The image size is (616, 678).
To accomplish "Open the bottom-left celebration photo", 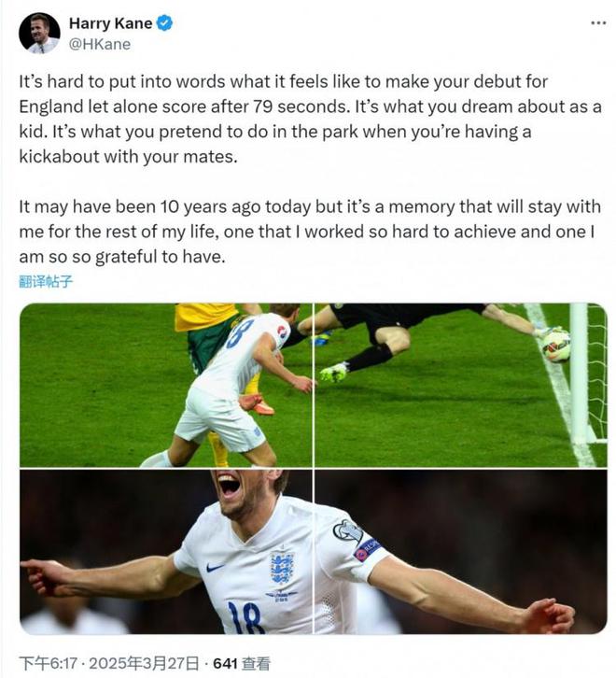I will (x=165, y=552).
